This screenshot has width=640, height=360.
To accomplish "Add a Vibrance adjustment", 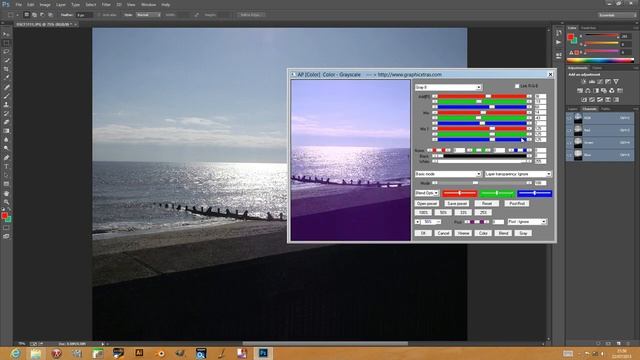I will tap(616, 82).
